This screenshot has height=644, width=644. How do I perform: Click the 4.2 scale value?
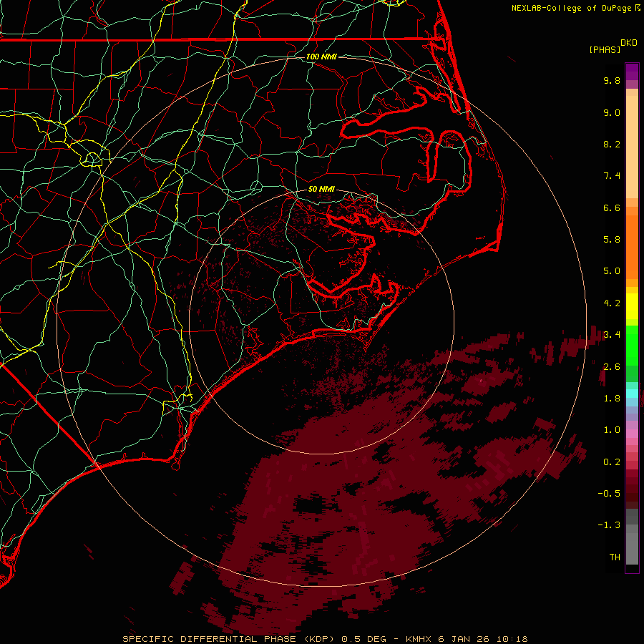612,303
